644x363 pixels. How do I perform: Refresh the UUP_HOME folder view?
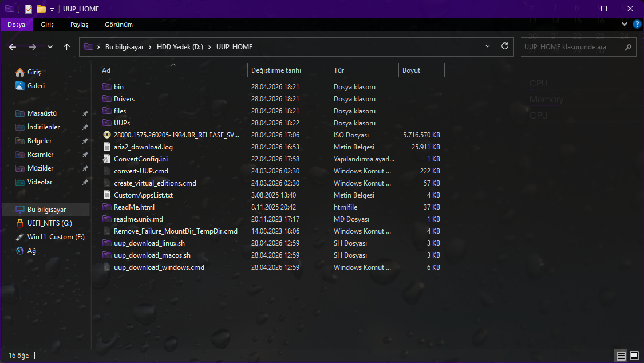[x=505, y=46]
